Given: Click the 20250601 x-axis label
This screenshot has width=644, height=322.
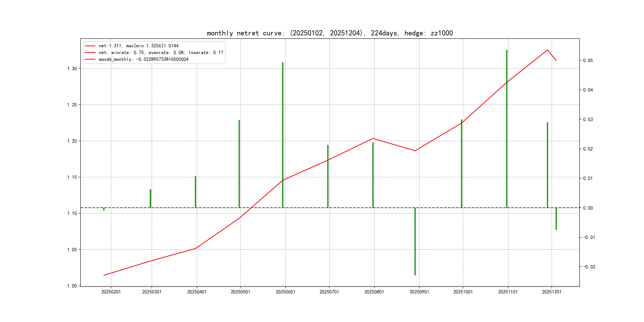Looking at the screenshot, I should point(285,292).
